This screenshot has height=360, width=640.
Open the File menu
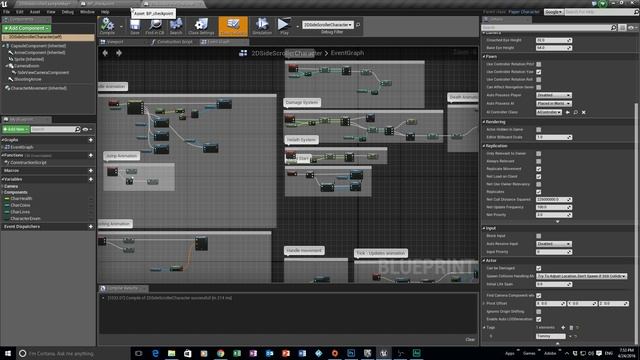click(7, 12)
